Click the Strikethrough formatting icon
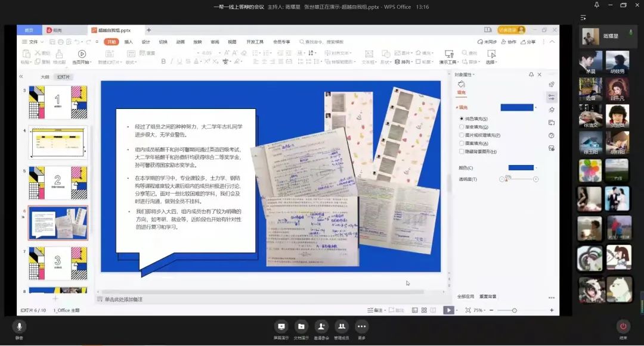Viewport: 644px width, 346px height. (x=188, y=61)
